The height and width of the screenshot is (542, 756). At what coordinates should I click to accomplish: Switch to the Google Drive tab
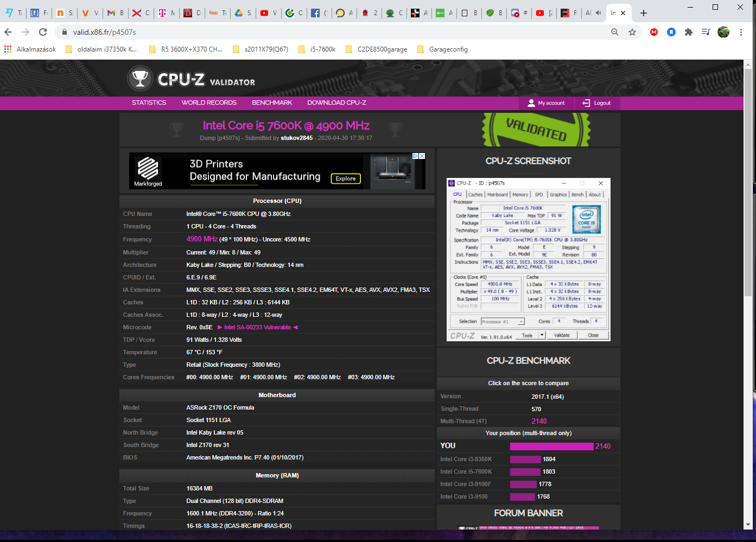click(243, 13)
